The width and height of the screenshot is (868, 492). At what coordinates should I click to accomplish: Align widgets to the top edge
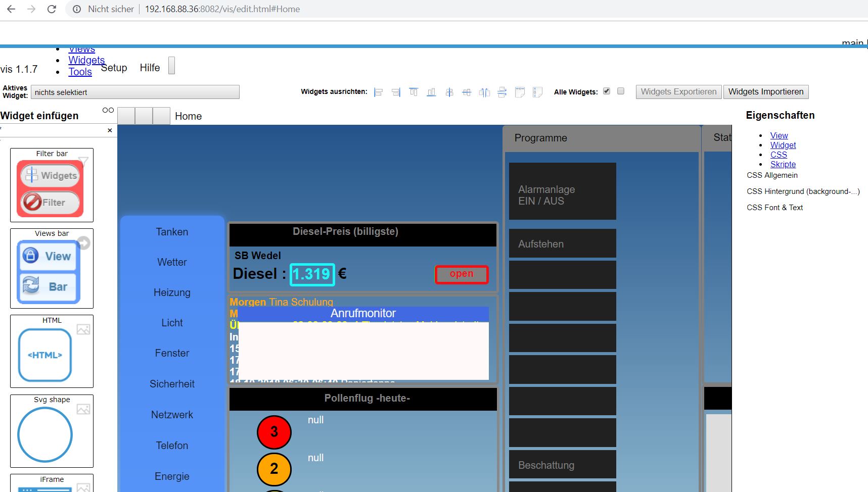(414, 92)
